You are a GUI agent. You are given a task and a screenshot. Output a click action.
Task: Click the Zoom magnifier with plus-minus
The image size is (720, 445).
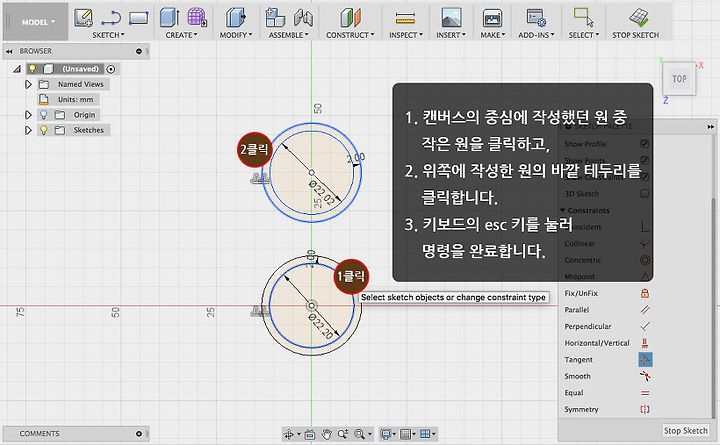pos(343,434)
